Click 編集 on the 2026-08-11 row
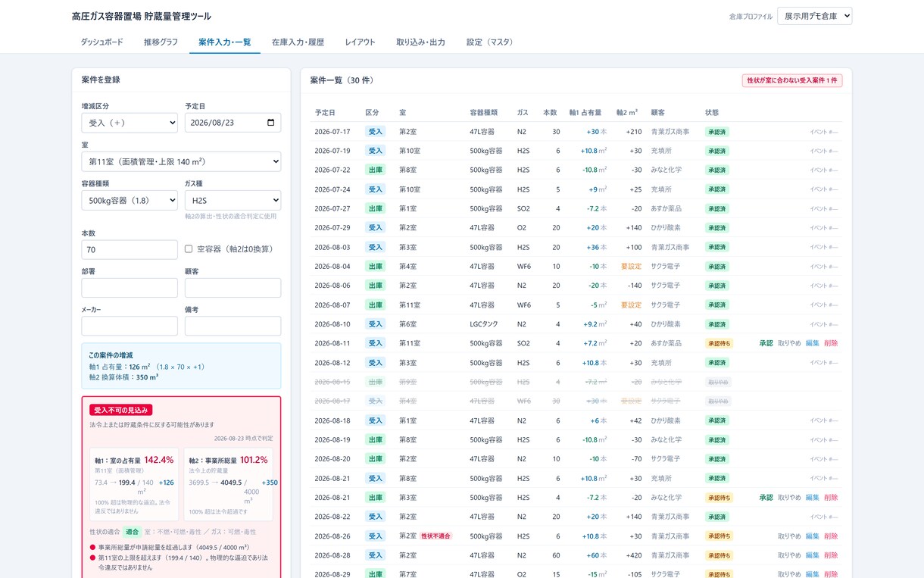 [x=812, y=343]
